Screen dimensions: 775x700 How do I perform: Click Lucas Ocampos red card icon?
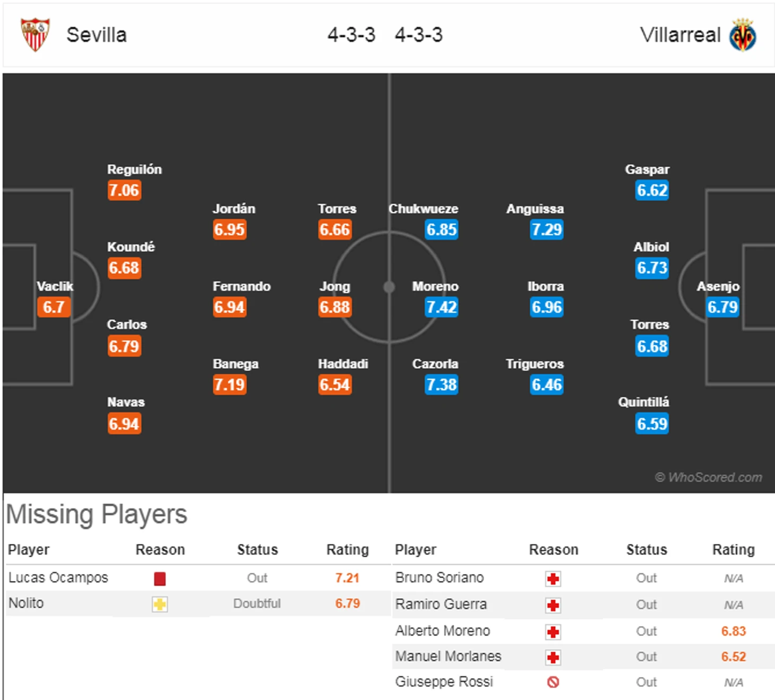[x=160, y=578]
